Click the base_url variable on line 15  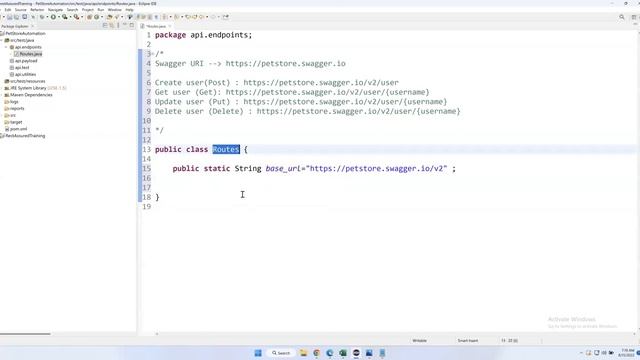coord(283,169)
